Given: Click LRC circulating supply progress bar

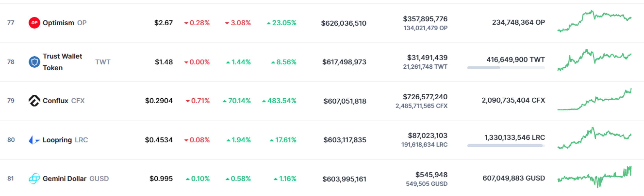Looking at the screenshot, I should click(x=506, y=146).
